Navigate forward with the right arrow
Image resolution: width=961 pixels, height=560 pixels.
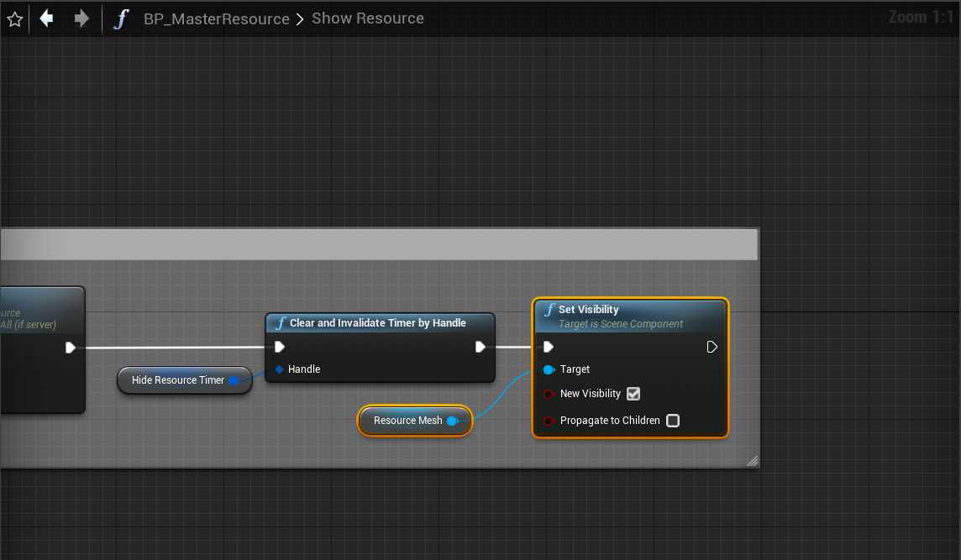[x=81, y=18]
